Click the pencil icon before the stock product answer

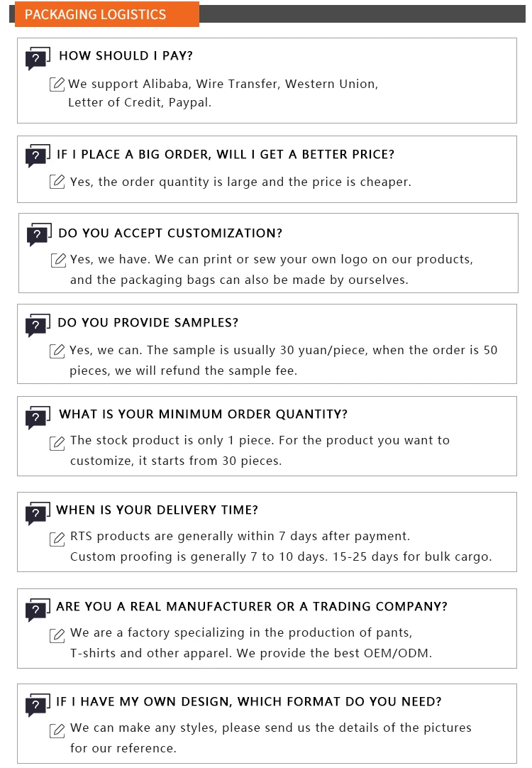coord(57,443)
